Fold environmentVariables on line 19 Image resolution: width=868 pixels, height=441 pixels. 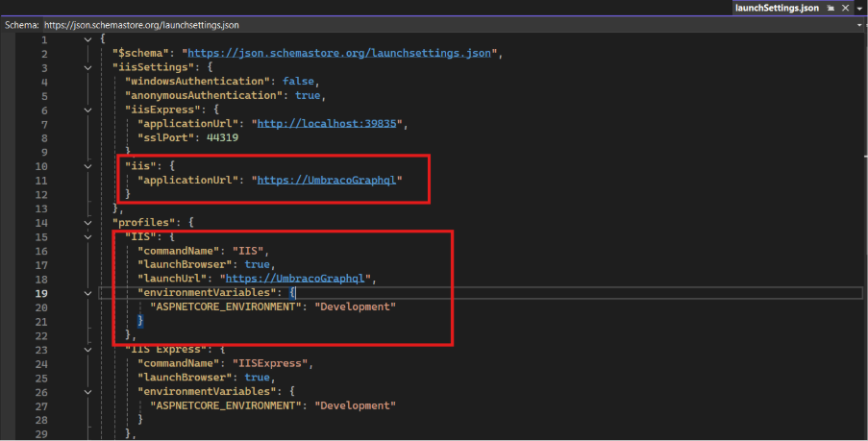[x=88, y=292]
